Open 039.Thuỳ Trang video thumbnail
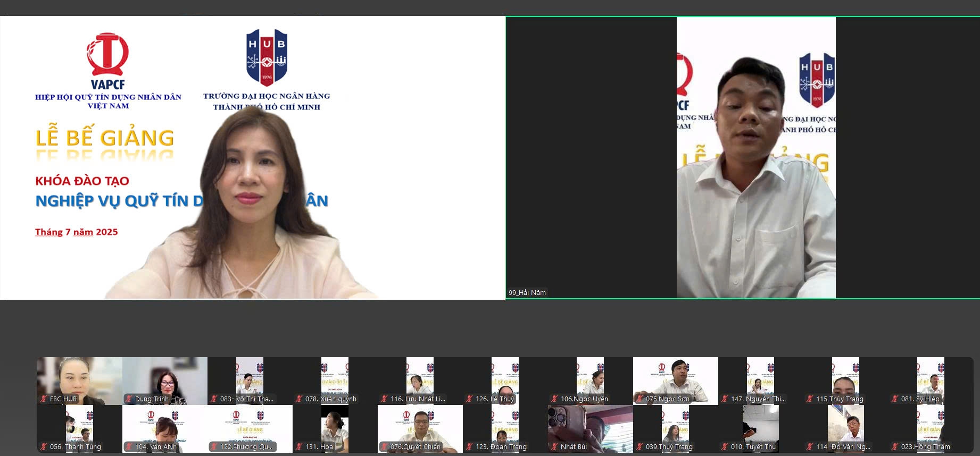The height and width of the screenshot is (456, 980). click(x=676, y=429)
